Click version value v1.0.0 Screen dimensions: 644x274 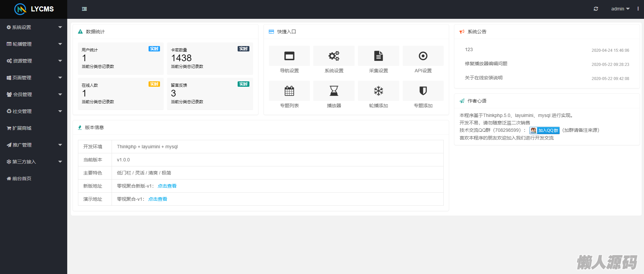click(123, 160)
